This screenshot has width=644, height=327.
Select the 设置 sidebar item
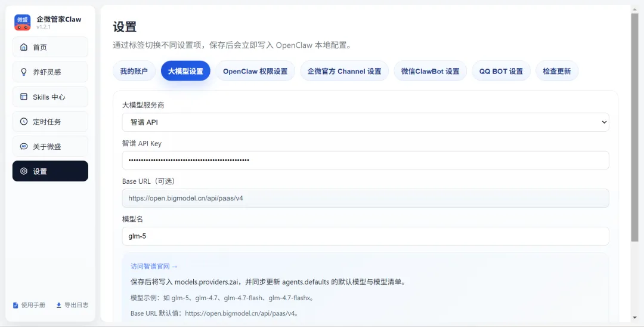pyautogui.click(x=50, y=171)
